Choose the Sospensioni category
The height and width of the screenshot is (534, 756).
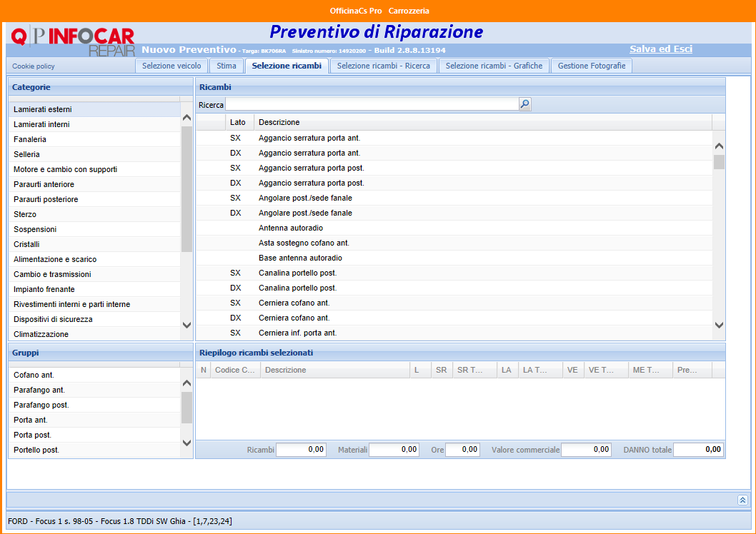(94, 229)
